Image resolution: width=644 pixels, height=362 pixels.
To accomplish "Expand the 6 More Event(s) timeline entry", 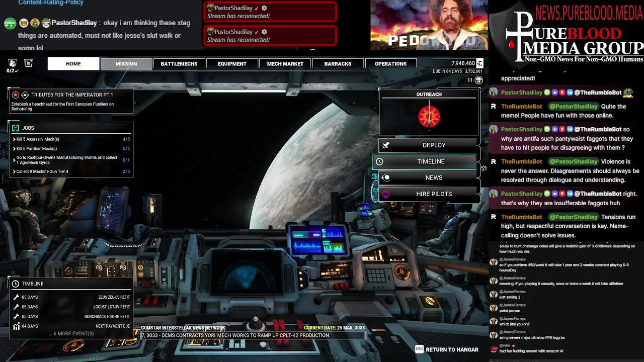I will (x=71, y=334).
